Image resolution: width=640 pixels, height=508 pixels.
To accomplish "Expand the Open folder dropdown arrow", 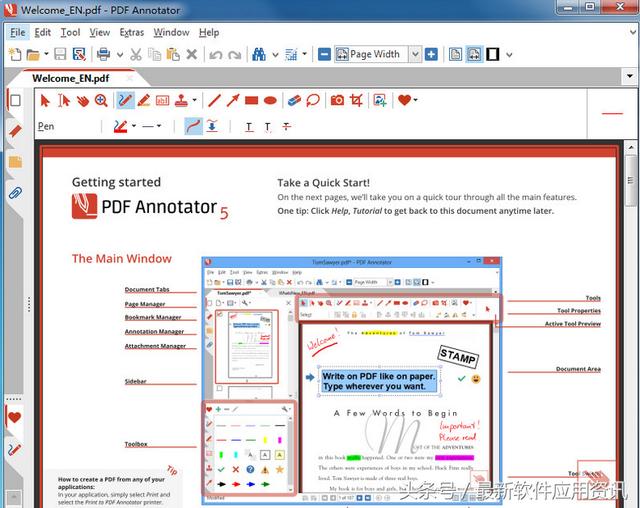I will click(x=46, y=54).
